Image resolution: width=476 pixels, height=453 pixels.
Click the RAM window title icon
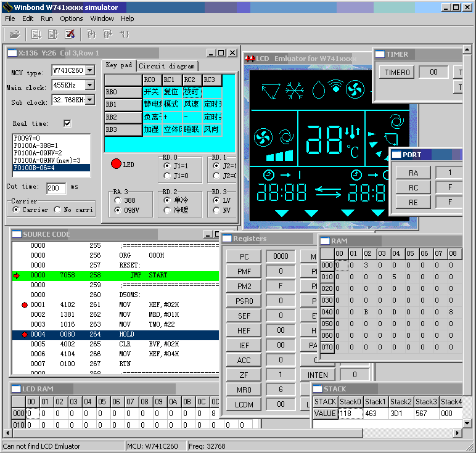(325, 241)
